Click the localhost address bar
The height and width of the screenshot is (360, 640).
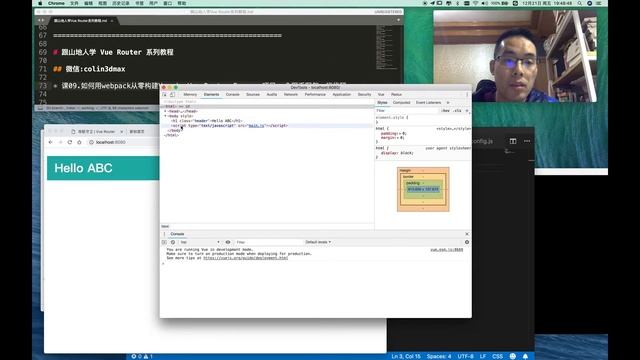coord(122,142)
